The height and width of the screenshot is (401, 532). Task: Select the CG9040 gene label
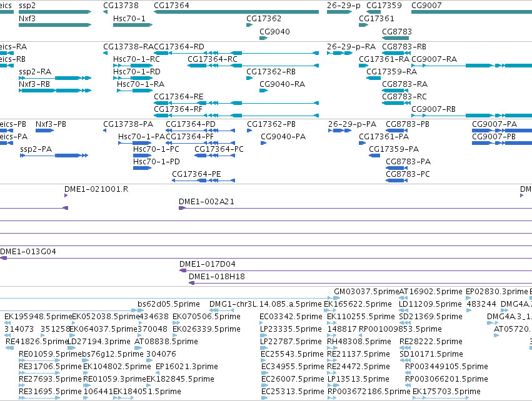click(274, 31)
